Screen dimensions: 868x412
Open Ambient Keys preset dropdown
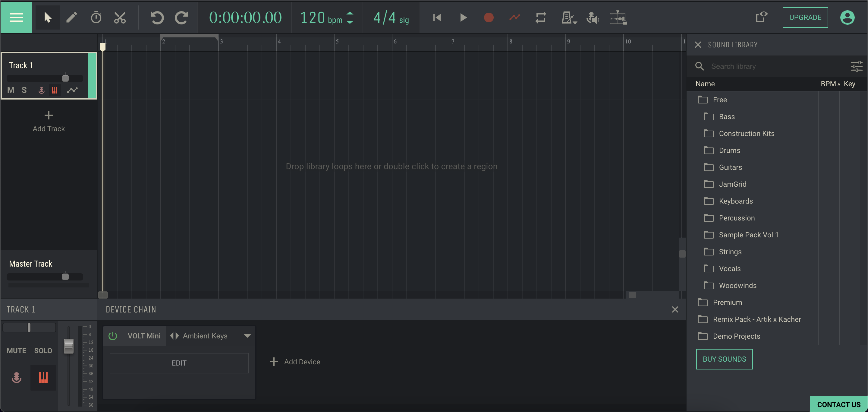tap(247, 336)
